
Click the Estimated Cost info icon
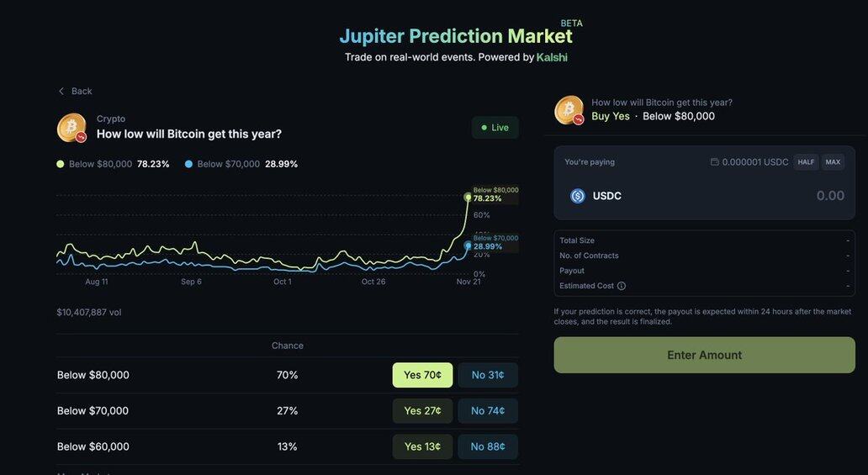coord(622,286)
